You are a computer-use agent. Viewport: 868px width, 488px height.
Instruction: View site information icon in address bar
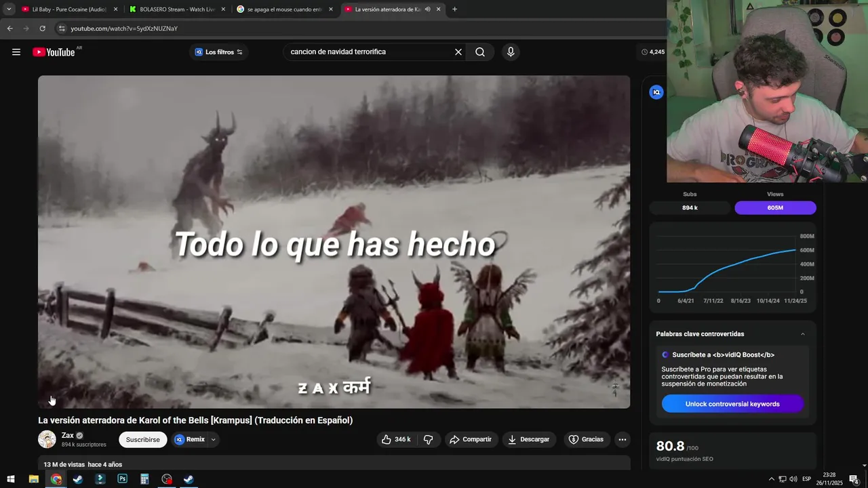(x=62, y=28)
